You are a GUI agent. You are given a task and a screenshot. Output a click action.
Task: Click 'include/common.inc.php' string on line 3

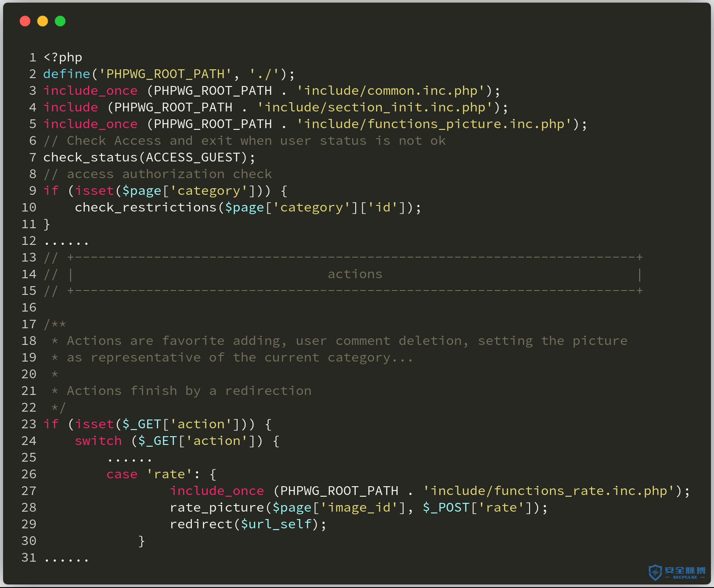point(391,90)
